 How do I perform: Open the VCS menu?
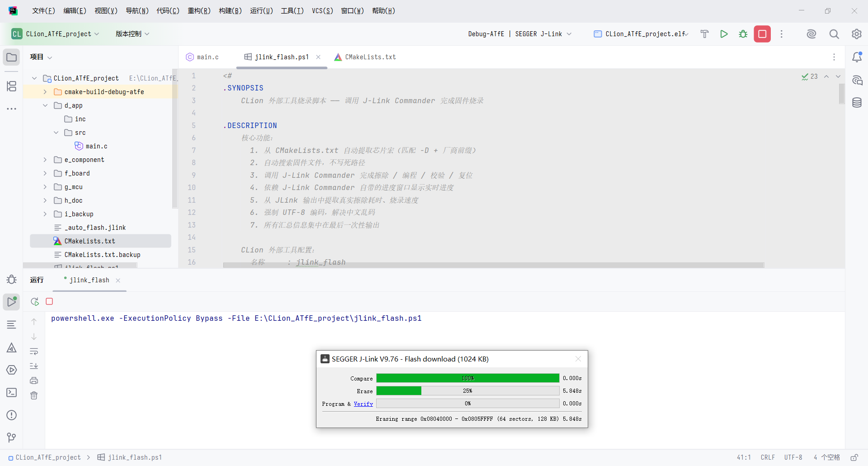point(322,11)
